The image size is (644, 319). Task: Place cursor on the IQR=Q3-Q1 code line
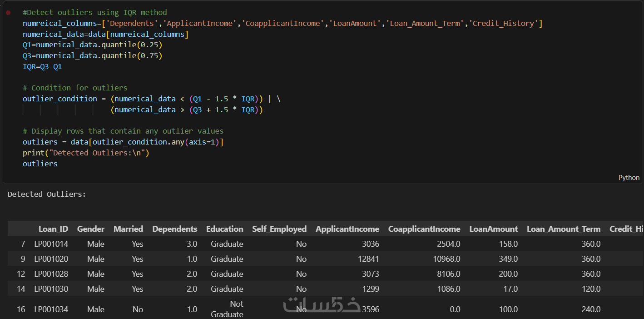(42, 67)
